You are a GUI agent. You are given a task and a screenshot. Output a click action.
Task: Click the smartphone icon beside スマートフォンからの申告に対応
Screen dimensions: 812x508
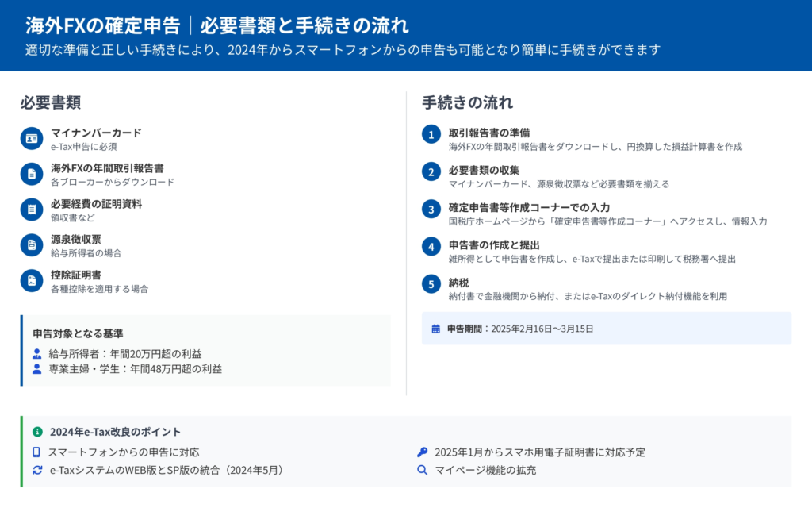36,452
